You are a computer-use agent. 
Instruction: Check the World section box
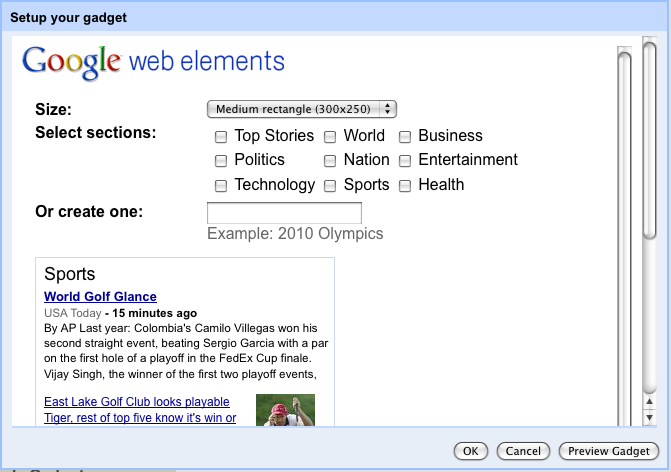point(329,136)
